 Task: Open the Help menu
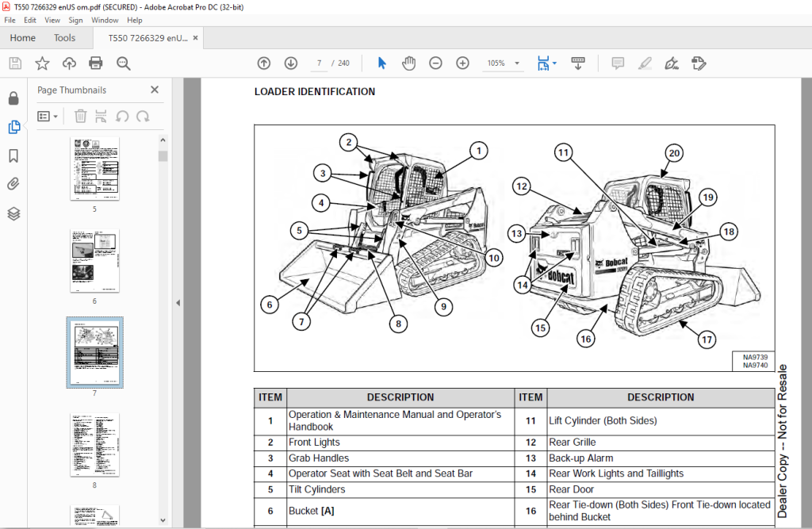click(x=135, y=20)
